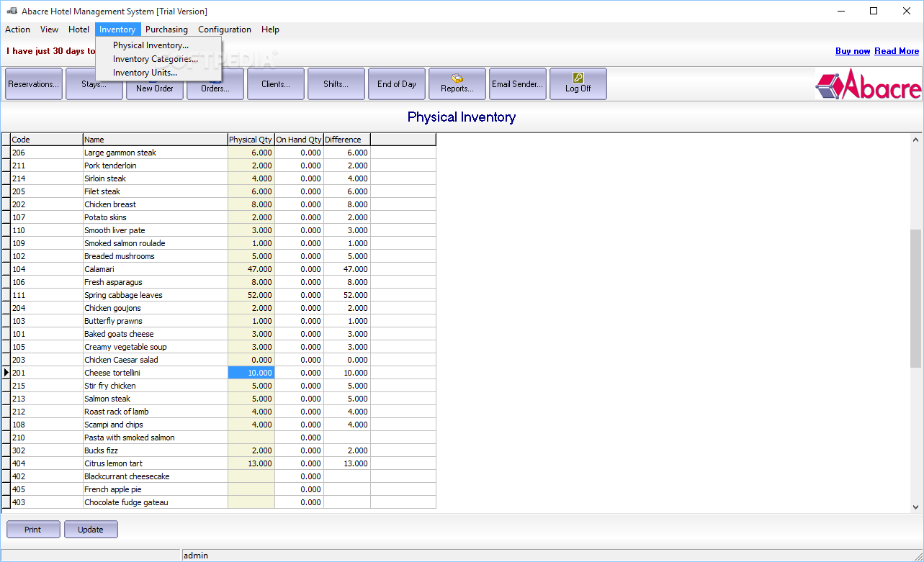The image size is (924, 562).
Task: Click the New Order toolbar button
Action: point(155,88)
